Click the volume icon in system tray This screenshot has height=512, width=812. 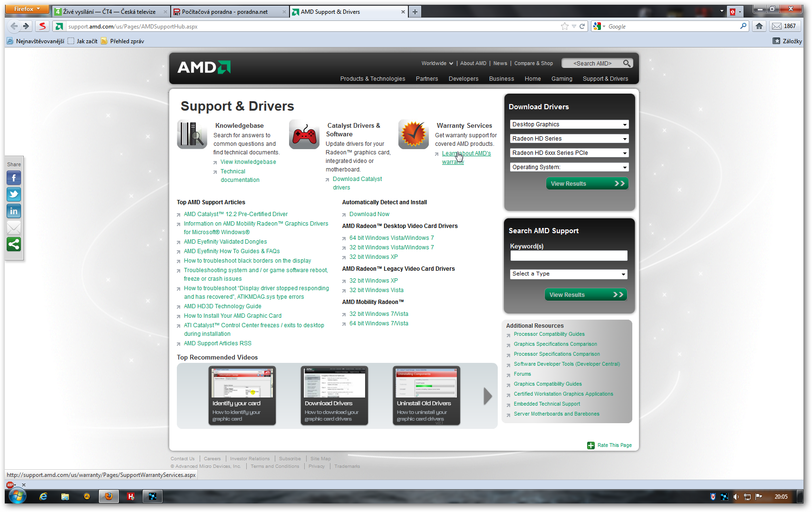tap(736, 497)
